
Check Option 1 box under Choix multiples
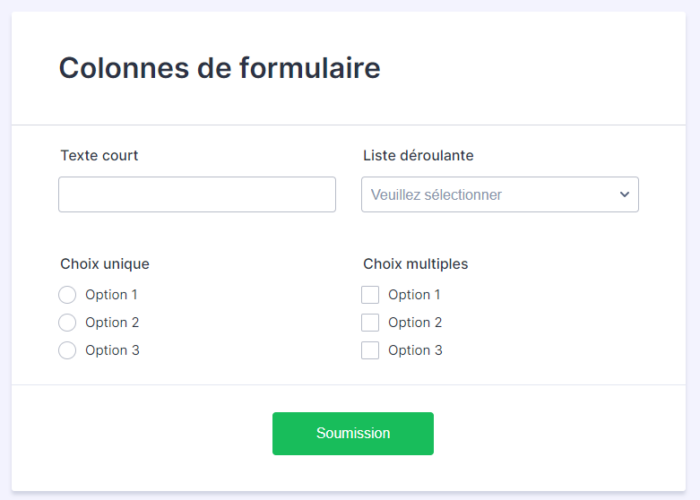370,295
